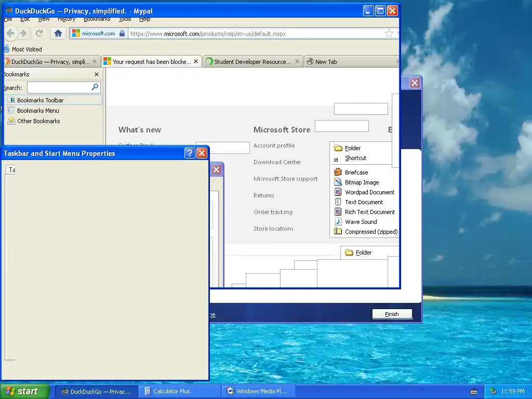This screenshot has height=399, width=532.
Task: Choose Text Document from the New menu
Action: 364,202
